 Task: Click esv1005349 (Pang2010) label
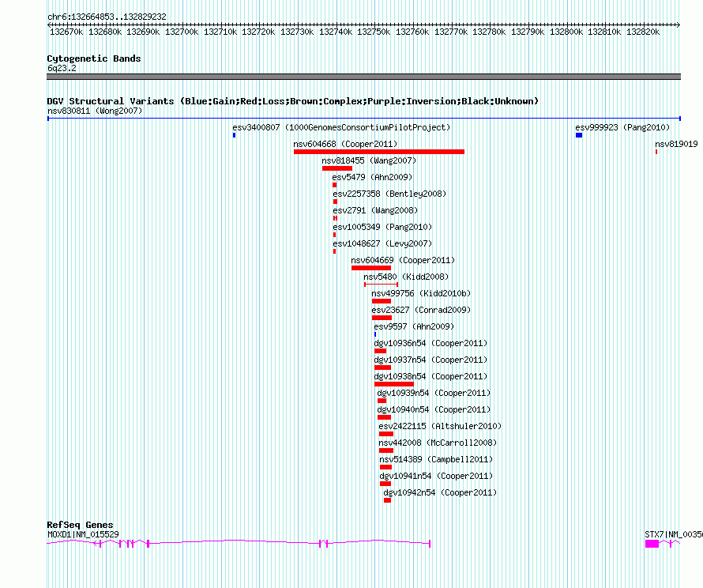click(382, 227)
